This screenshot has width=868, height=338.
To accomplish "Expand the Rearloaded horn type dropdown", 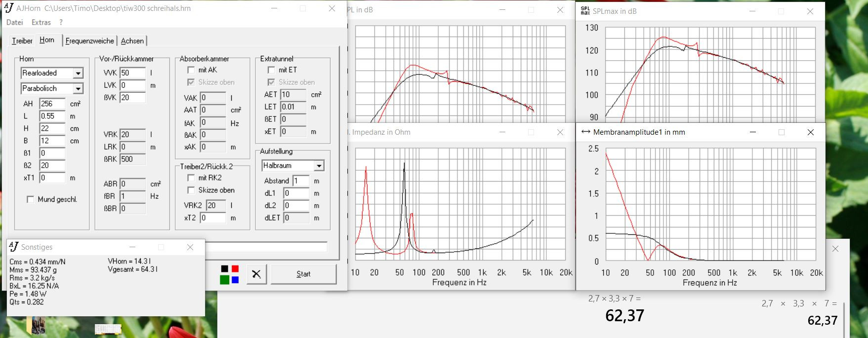I will point(78,73).
